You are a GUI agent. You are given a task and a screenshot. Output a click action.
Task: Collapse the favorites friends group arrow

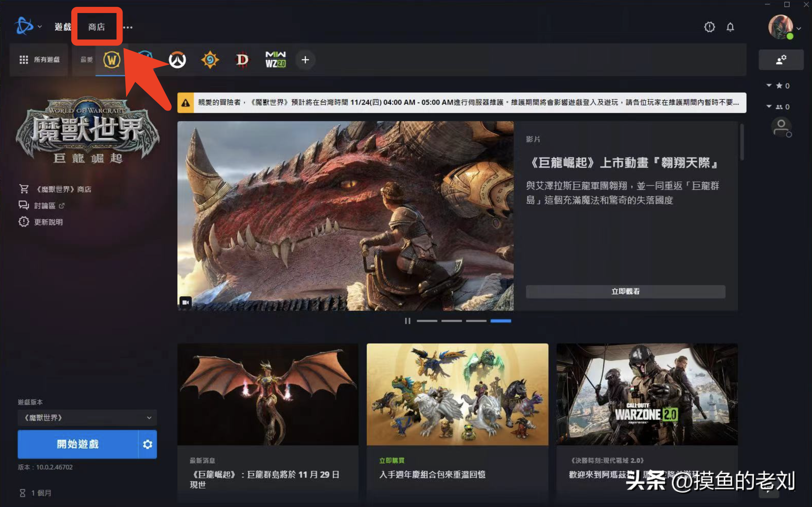[769, 85]
